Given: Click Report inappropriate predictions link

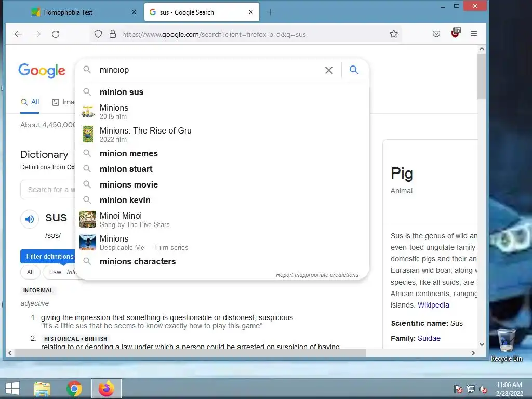Looking at the screenshot, I should [x=317, y=275].
